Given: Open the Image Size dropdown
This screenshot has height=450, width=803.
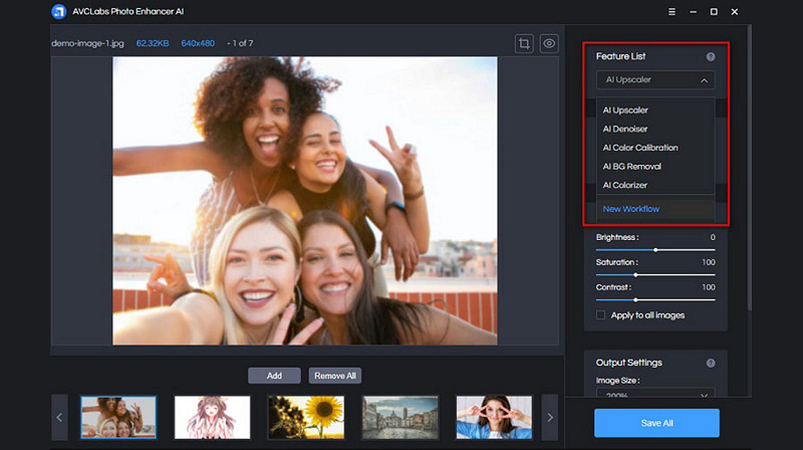Looking at the screenshot, I should tap(656, 393).
